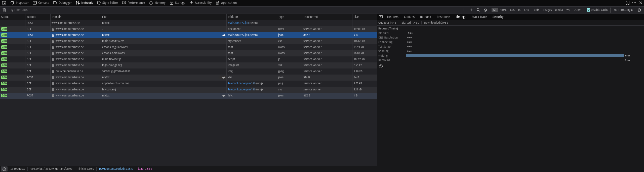Show the Cookies details tab
The image size is (644, 172).
tap(409, 17)
